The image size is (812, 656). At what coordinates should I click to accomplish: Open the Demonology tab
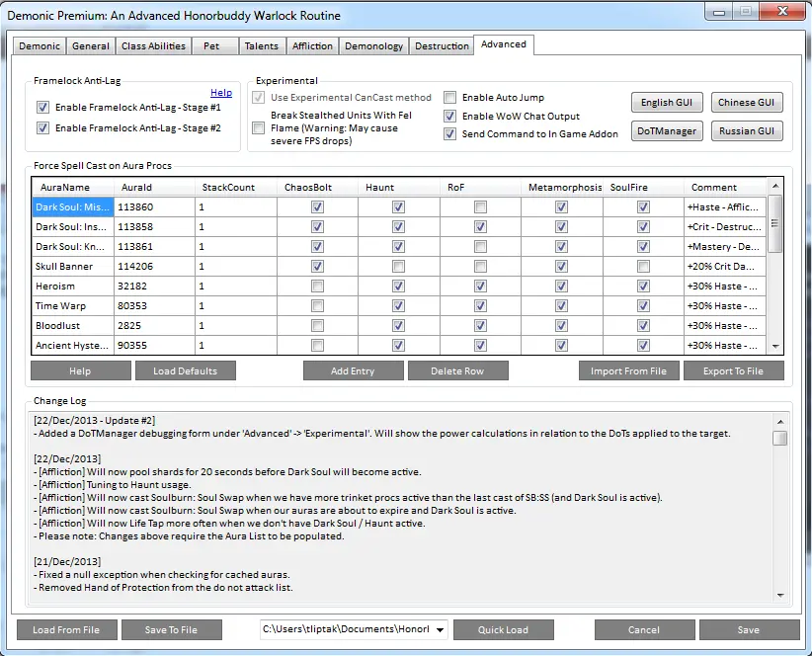pos(373,46)
